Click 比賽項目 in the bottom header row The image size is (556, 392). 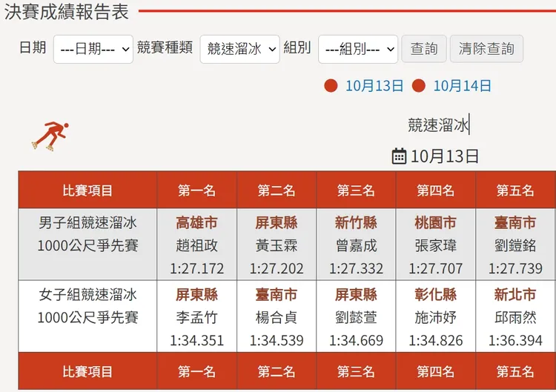pyautogui.click(x=87, y=371)
